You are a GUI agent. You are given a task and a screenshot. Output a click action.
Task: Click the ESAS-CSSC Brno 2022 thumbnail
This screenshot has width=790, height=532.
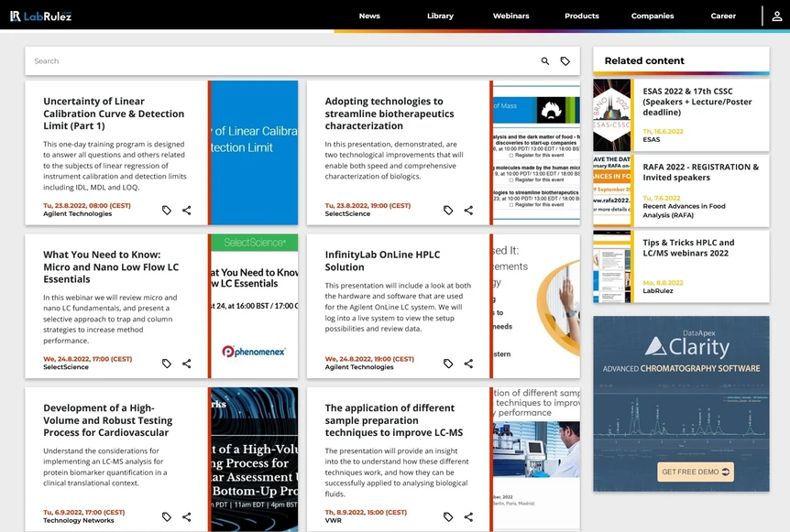611,114
